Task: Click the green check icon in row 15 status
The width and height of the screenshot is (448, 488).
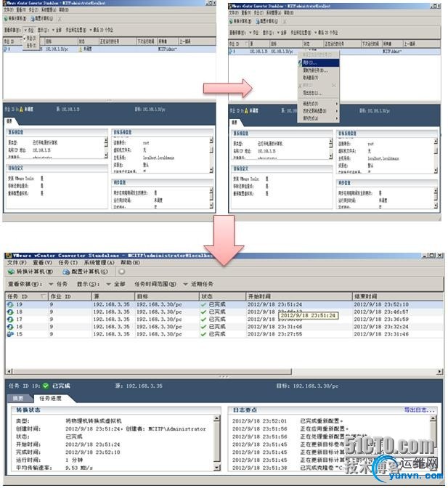Action: pos(203,334)
